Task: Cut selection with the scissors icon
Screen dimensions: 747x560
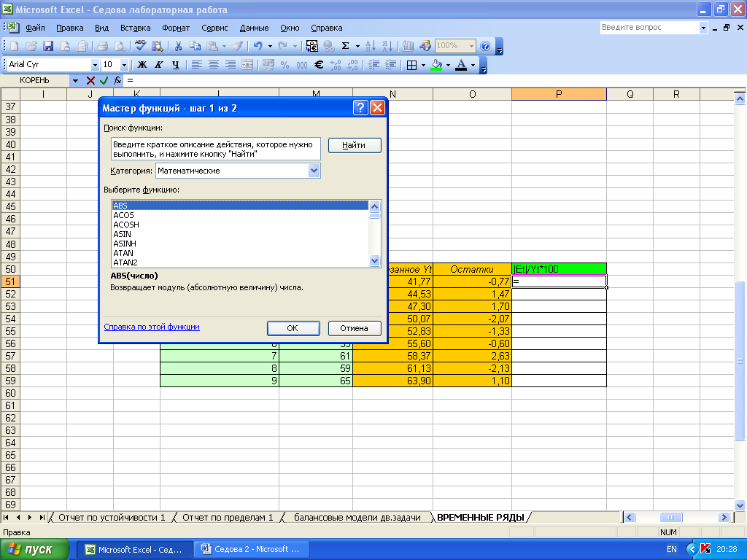Action: click(x=178, y=46)
